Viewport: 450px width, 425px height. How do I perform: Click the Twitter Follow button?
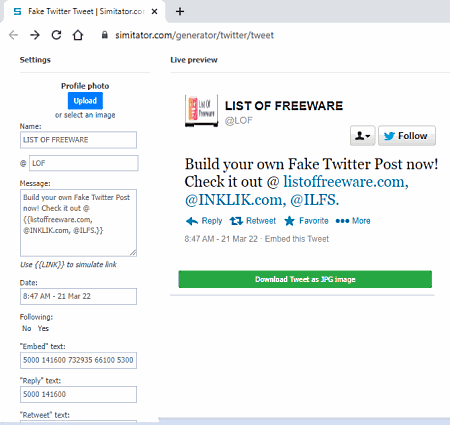point(407,136)
